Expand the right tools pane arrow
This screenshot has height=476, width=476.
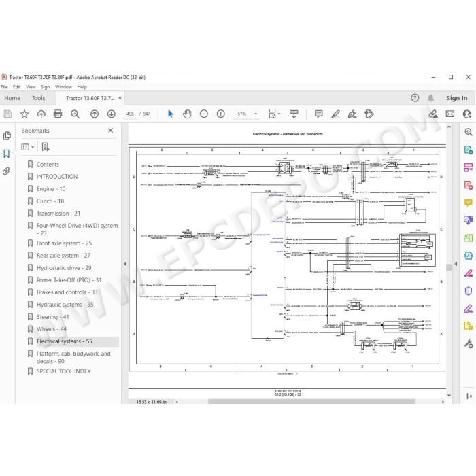click(456, 264)
